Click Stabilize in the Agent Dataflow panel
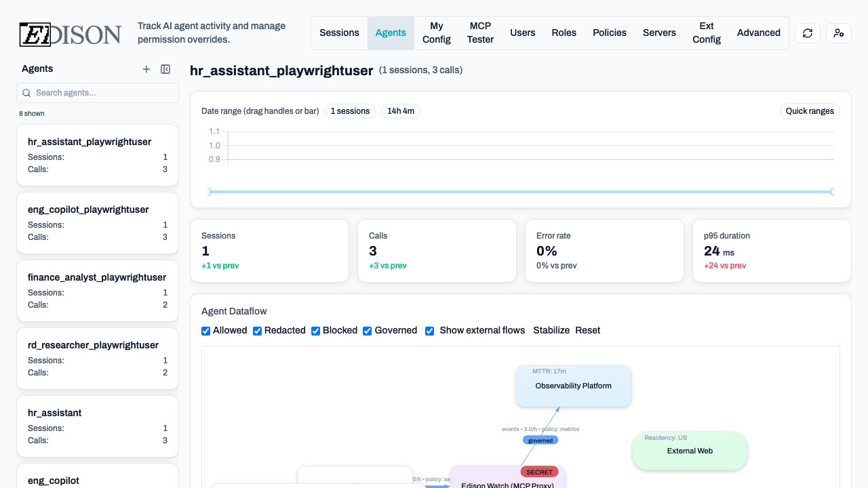Image resolution: width=868 pixels, height=488 pixels. (x=551, y=330)
